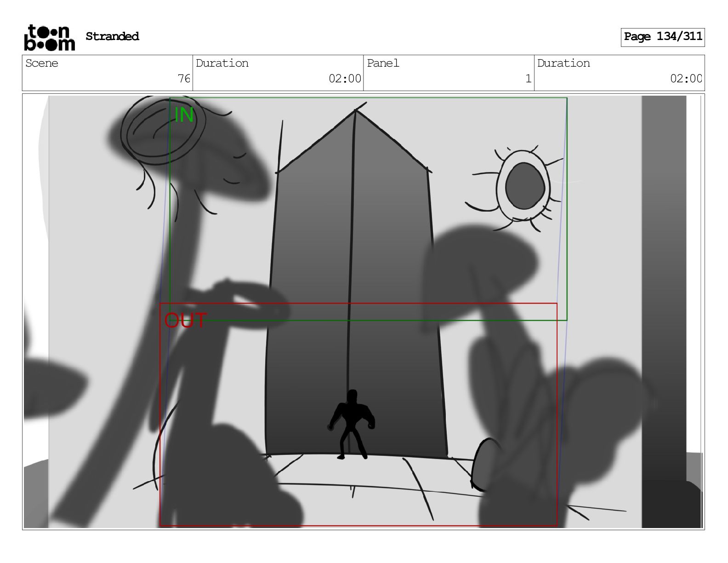Click the scene Duration value 02:00
Screen dimensions: 728x563
345,79
